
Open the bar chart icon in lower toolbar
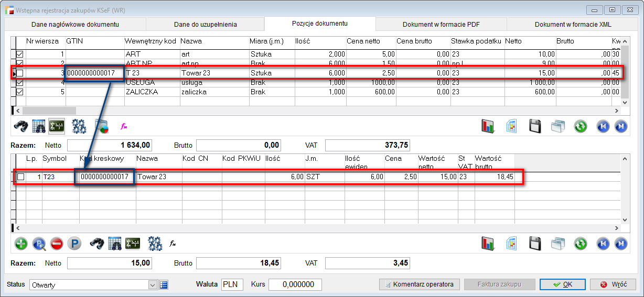[x=488, y=244]
